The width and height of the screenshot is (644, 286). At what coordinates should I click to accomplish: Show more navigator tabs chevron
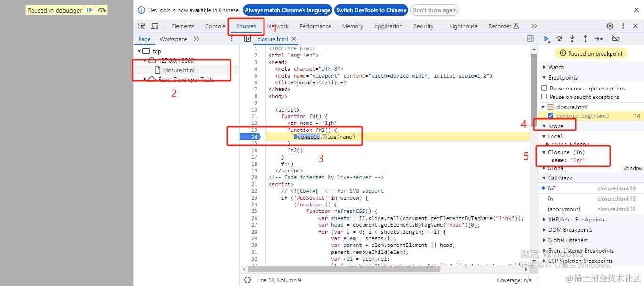pyautogui.click(x=197, y=39)
